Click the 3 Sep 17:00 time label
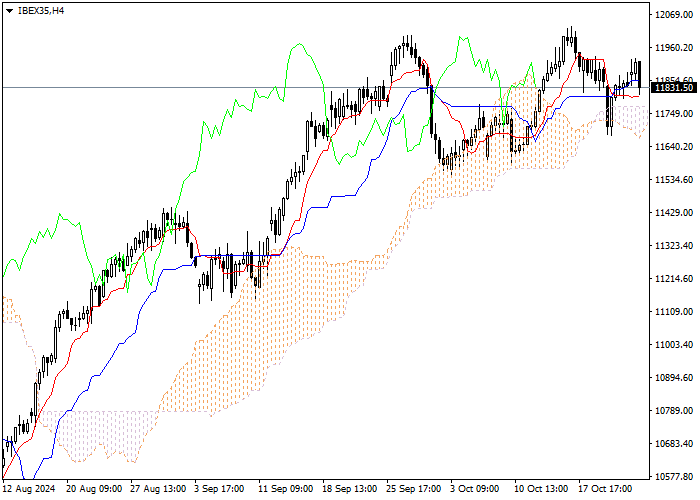The image size is (700, 500). click(x=220, y=489)
